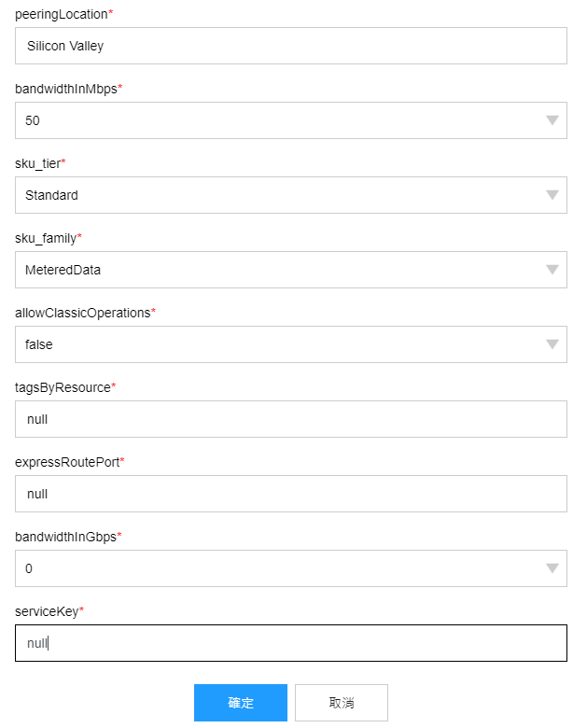Click the allowClassicOperations arrow icon

click(x=552, y=344)
